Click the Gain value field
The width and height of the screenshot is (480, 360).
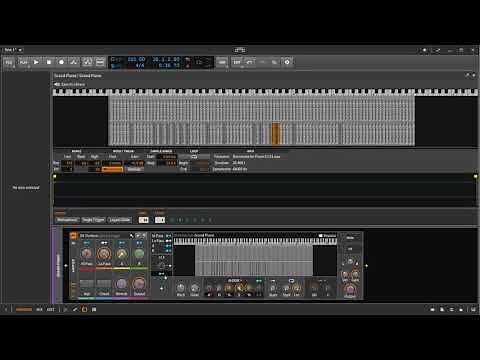point(134,163)
